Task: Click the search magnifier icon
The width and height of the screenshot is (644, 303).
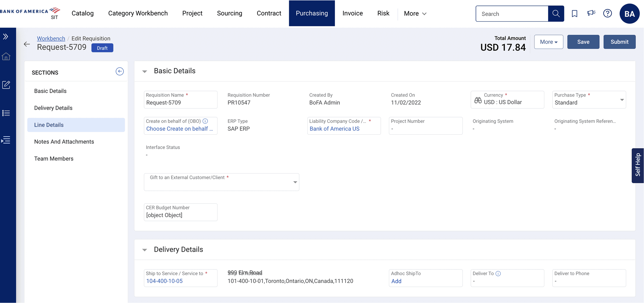Action: (x=556, y=14)
